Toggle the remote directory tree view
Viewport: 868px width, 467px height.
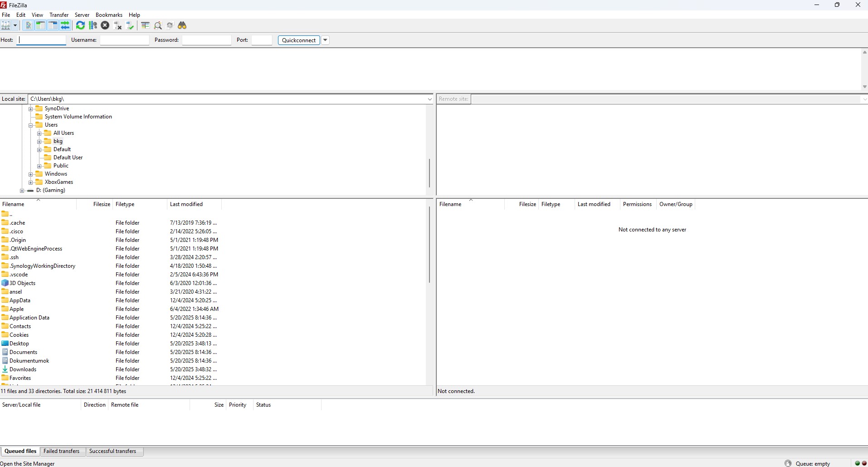coord(53,25)
